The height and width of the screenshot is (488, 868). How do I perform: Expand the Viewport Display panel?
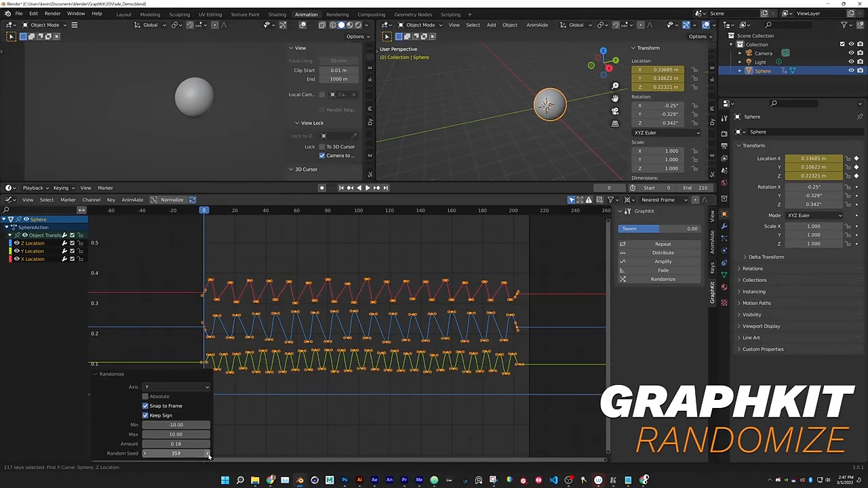click(x=761, y=326)
